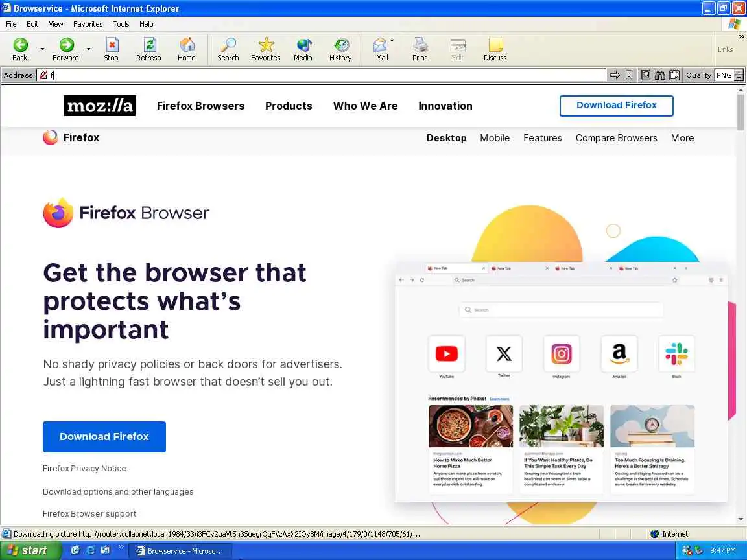The image size is (747, 560).
Task: Click the Browservice taskbar button
Action: [x=182, y=551]
